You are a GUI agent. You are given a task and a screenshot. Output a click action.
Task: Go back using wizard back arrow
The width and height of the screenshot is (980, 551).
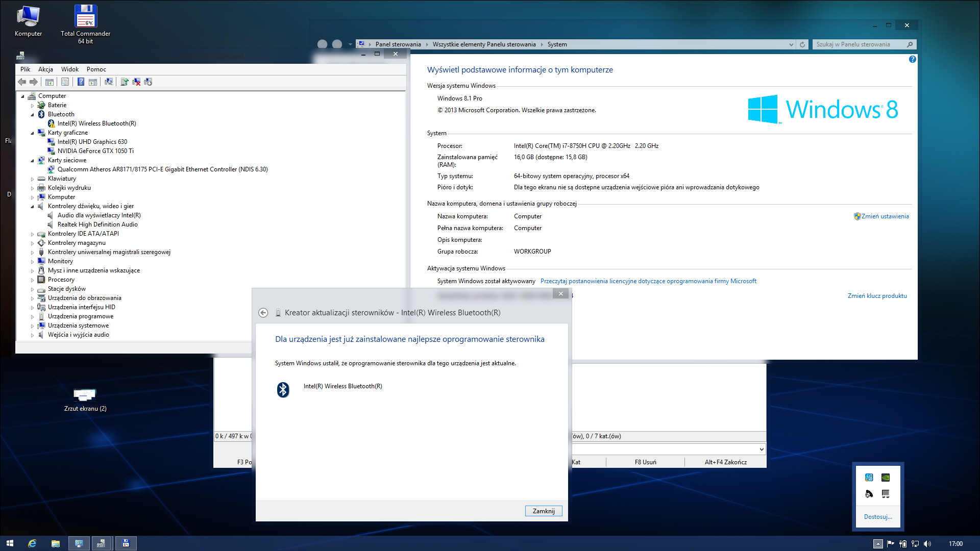tap(263, 313)
